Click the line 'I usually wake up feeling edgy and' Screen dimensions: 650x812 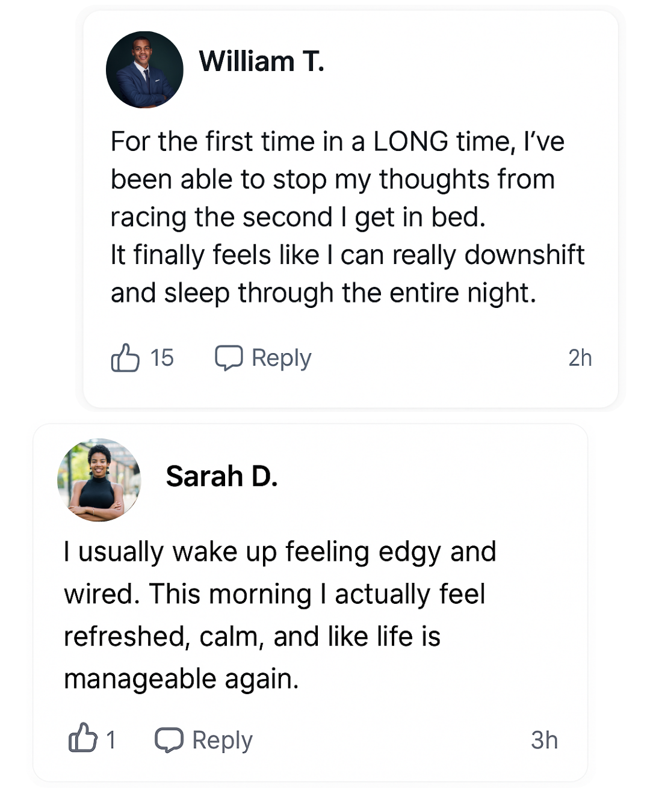[280, 552]
